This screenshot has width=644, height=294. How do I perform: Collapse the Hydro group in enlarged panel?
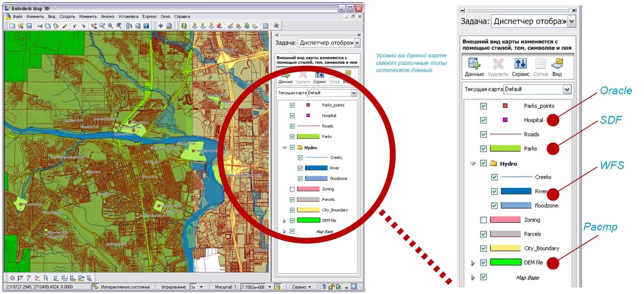point(472,163)
